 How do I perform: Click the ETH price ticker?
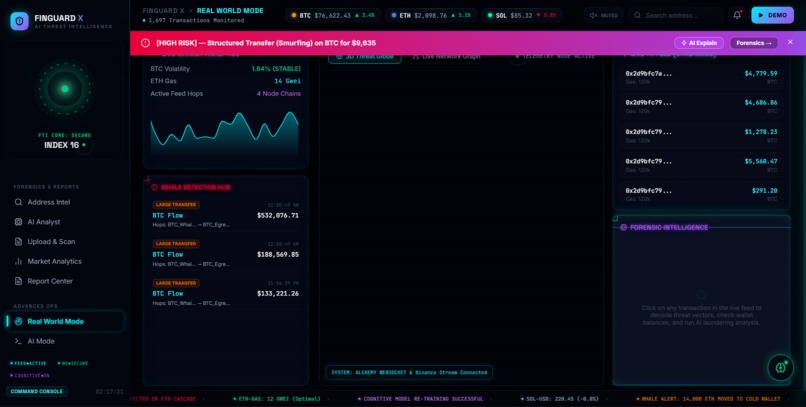[x=431, y=15]
